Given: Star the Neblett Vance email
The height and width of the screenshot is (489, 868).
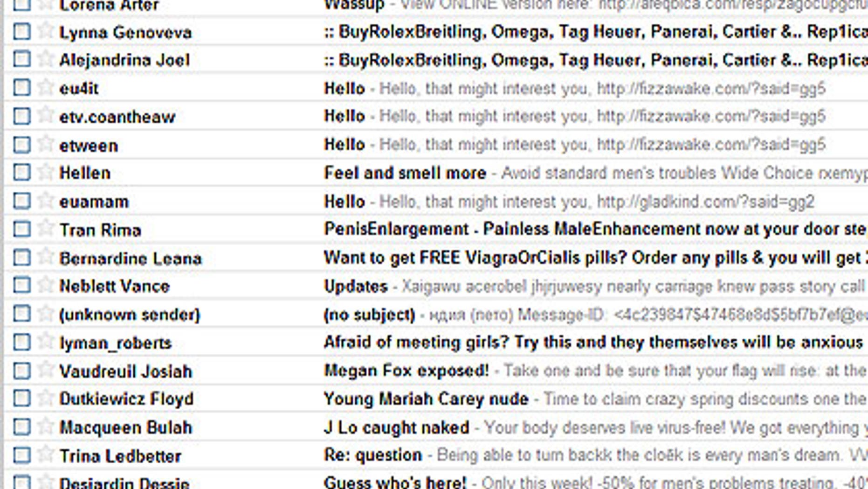Looking at the screenshot, I should [x=45, y=285].
